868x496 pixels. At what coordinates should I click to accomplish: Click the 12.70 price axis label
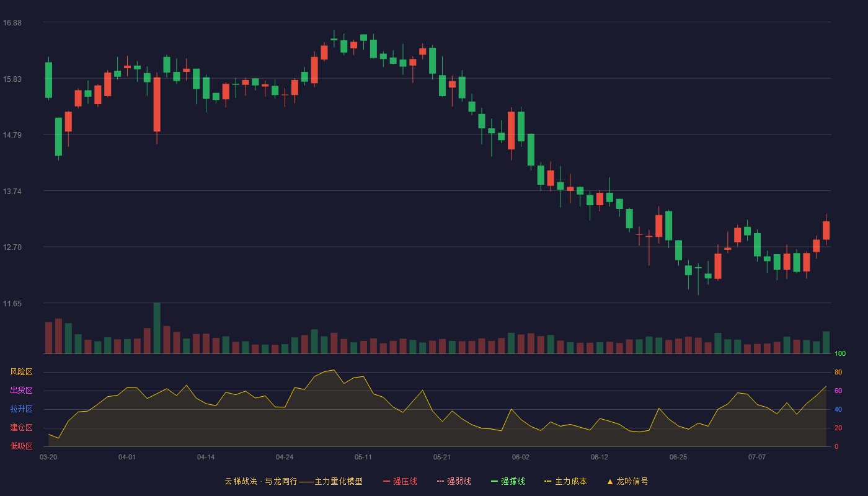click(12, 247)
